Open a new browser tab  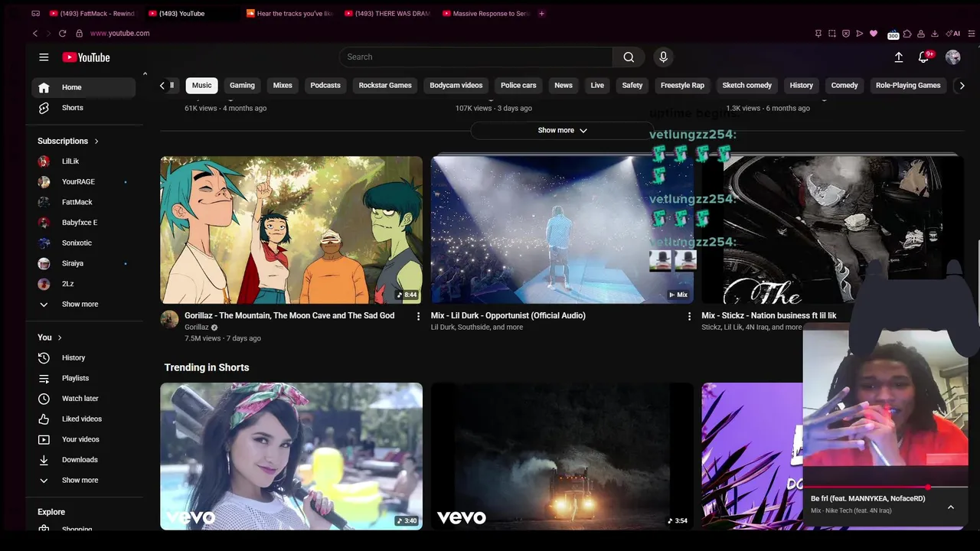click(541, 14)
